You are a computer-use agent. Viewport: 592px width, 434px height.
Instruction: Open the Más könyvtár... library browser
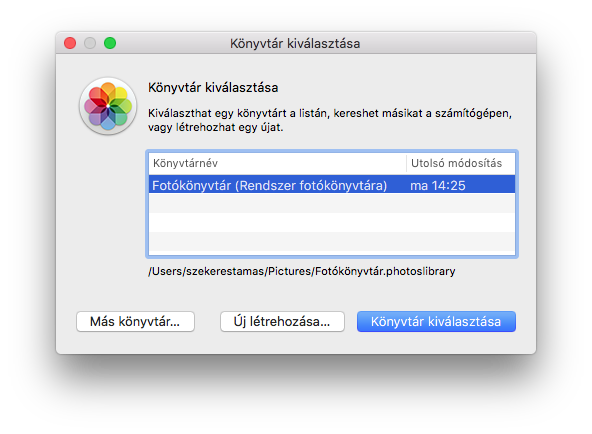coord(135,322)
